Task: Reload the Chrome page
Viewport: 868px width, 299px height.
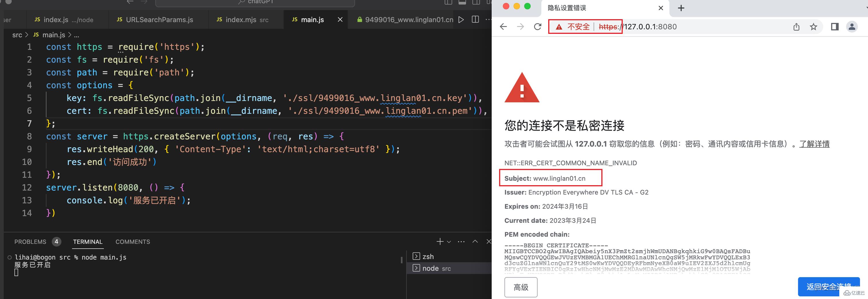Action: pyautogui.click(x=538, y=27)
